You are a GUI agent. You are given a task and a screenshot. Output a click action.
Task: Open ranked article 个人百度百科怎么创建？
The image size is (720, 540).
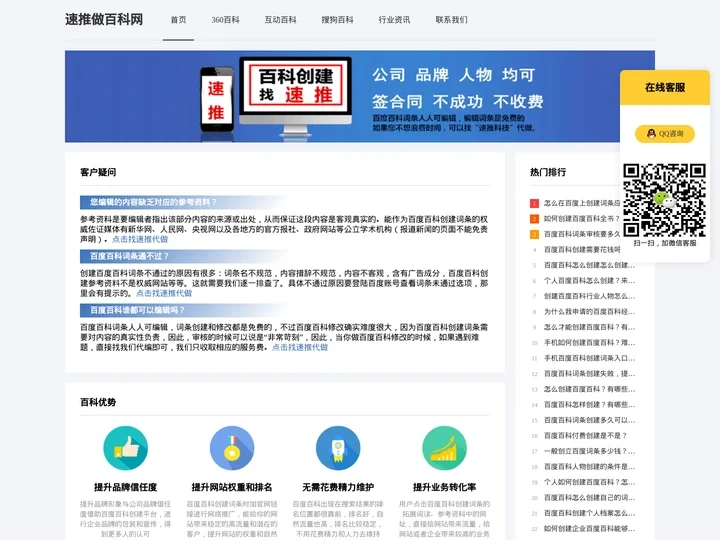tap(590, 281)
